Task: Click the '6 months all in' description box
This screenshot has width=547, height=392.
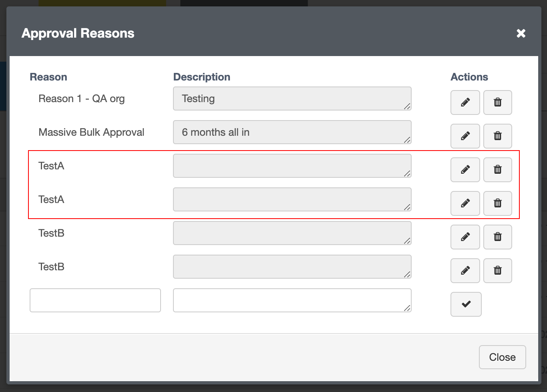Action: point(292,132)
